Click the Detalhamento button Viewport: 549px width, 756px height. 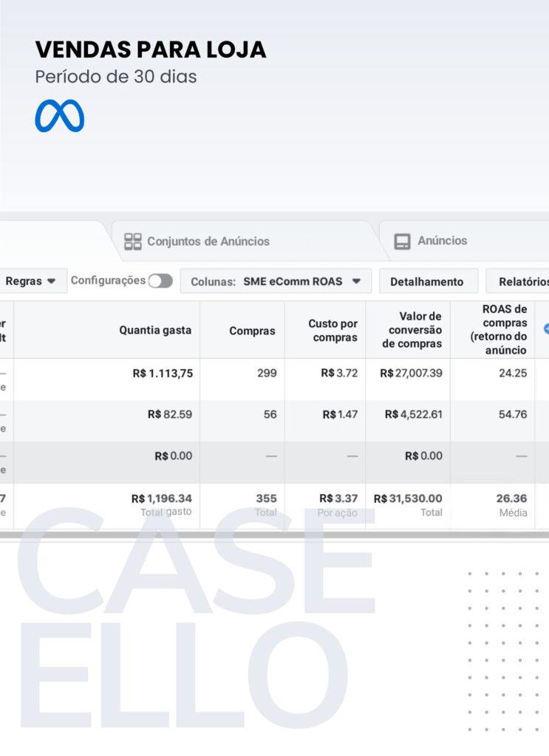(x=427, y=281)
